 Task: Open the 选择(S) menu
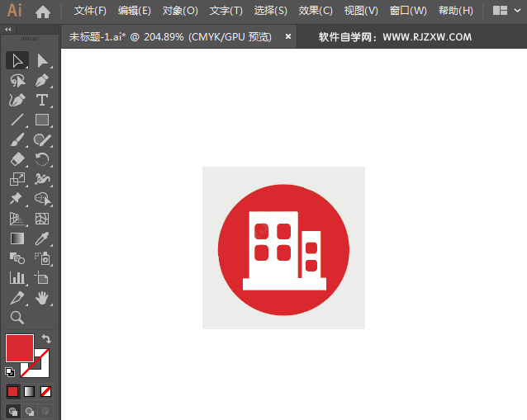coord(271,11)
